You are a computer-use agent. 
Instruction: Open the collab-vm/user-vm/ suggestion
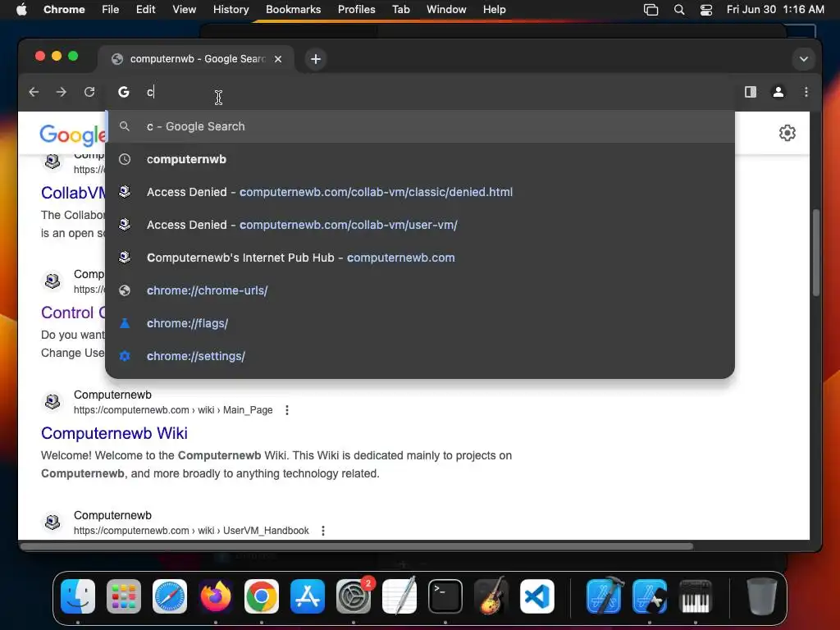[420, 225]
